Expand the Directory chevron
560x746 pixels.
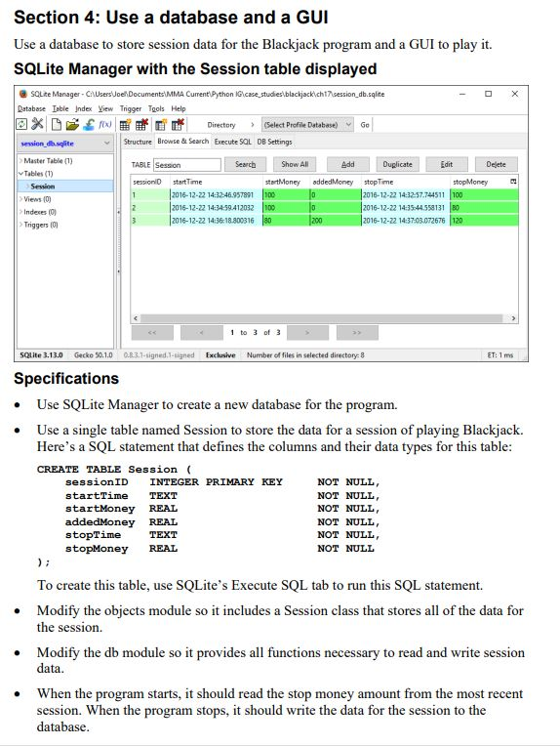(253, 125)
